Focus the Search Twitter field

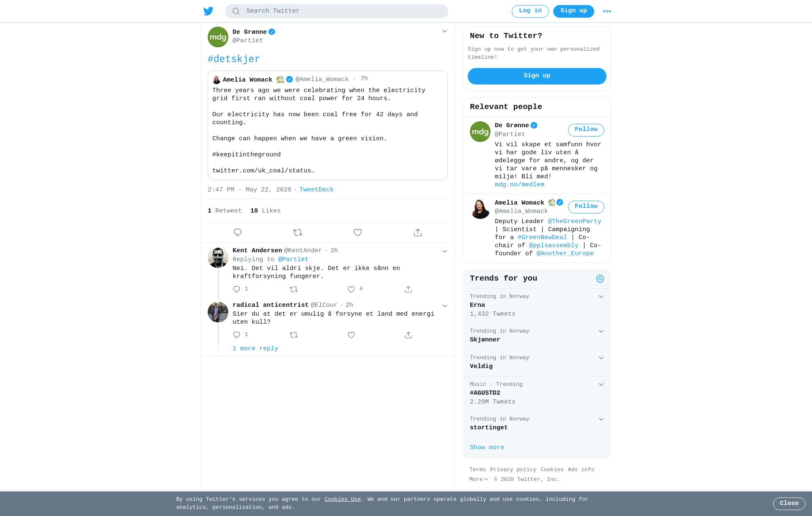337,11
